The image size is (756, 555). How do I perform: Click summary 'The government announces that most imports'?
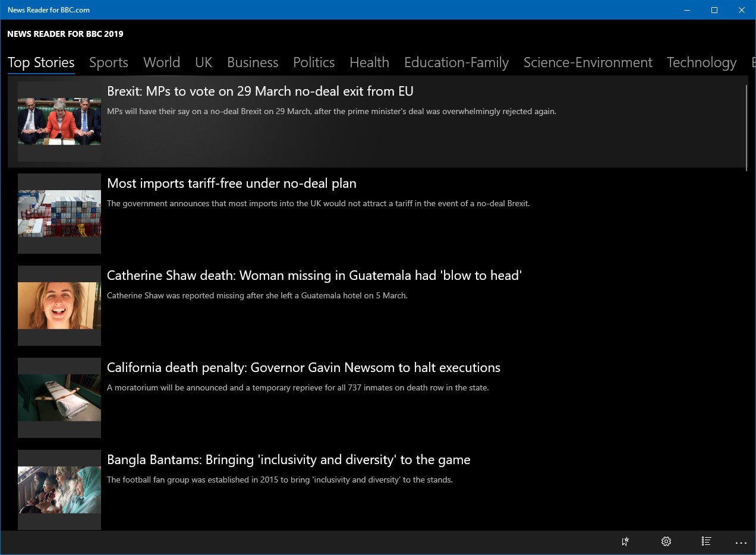pyautogui.click(x=319, y=203)
